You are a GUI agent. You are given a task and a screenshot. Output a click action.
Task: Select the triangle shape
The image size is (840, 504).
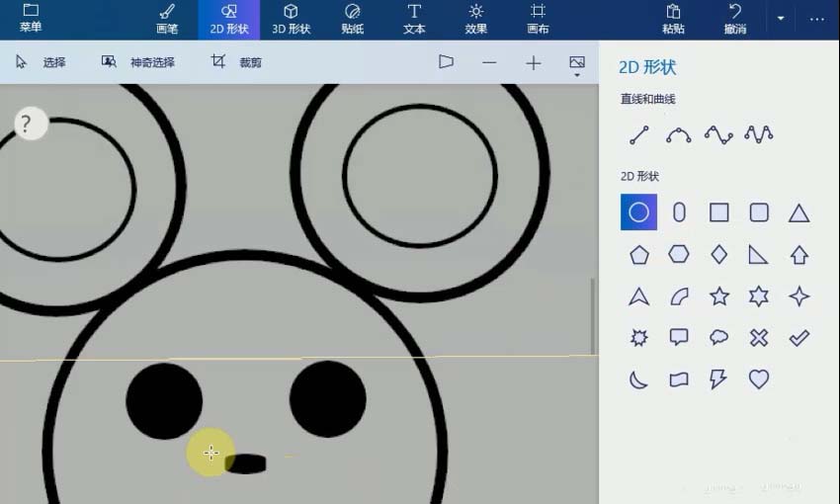798,213
